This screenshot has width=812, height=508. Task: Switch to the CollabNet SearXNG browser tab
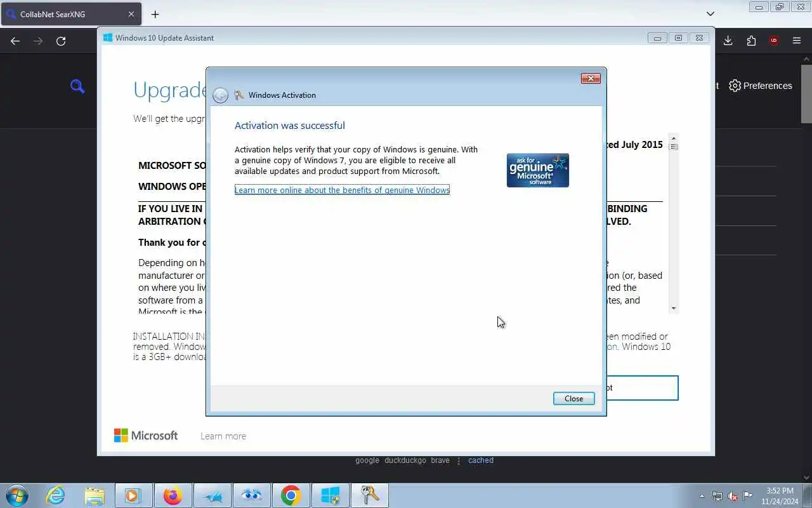click(70, 14)
